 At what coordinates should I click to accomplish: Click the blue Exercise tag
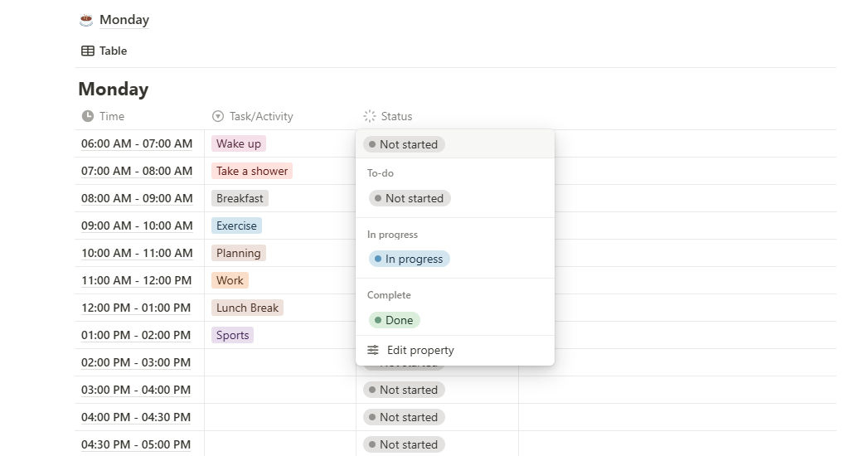(x=236, y=226)
